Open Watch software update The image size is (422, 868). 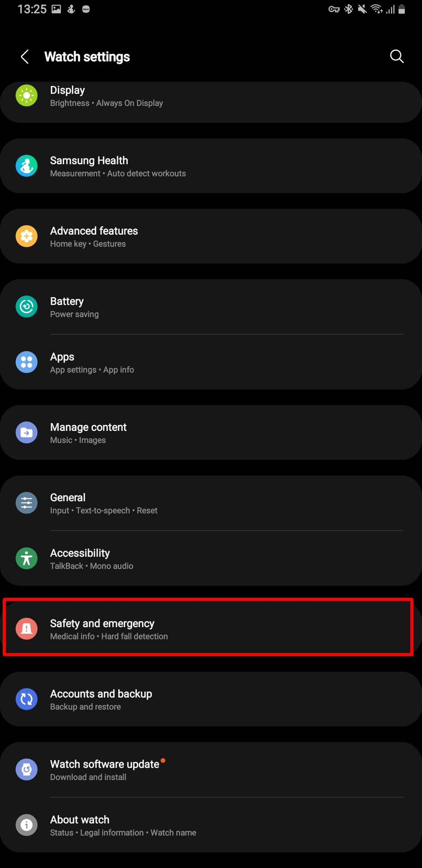[211, 769]
